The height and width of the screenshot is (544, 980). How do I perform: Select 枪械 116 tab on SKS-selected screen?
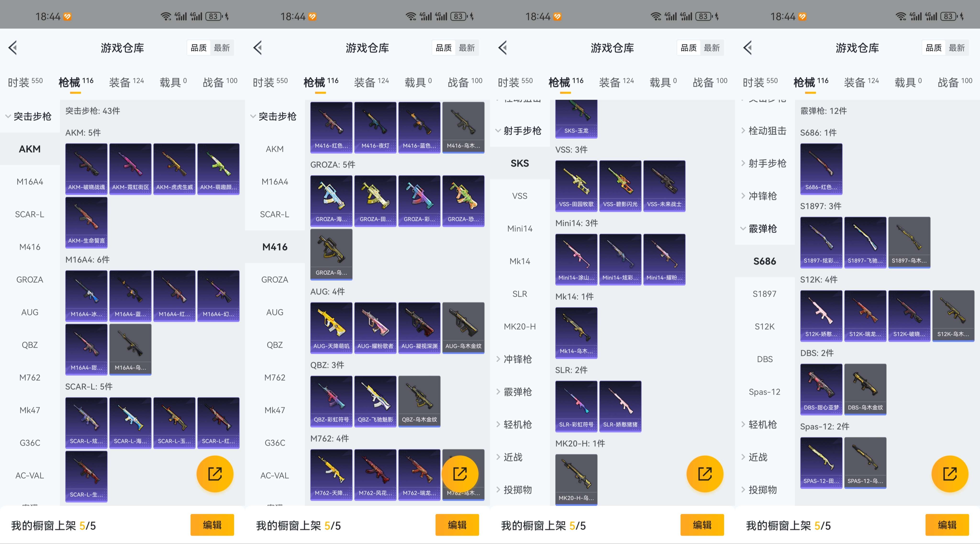click(566, 82)
